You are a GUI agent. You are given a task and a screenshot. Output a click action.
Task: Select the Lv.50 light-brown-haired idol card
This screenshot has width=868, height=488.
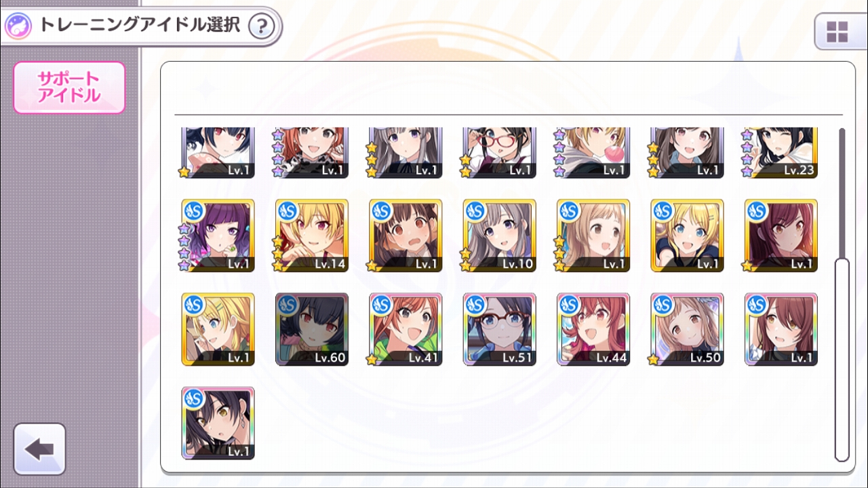tap(687, 329)
